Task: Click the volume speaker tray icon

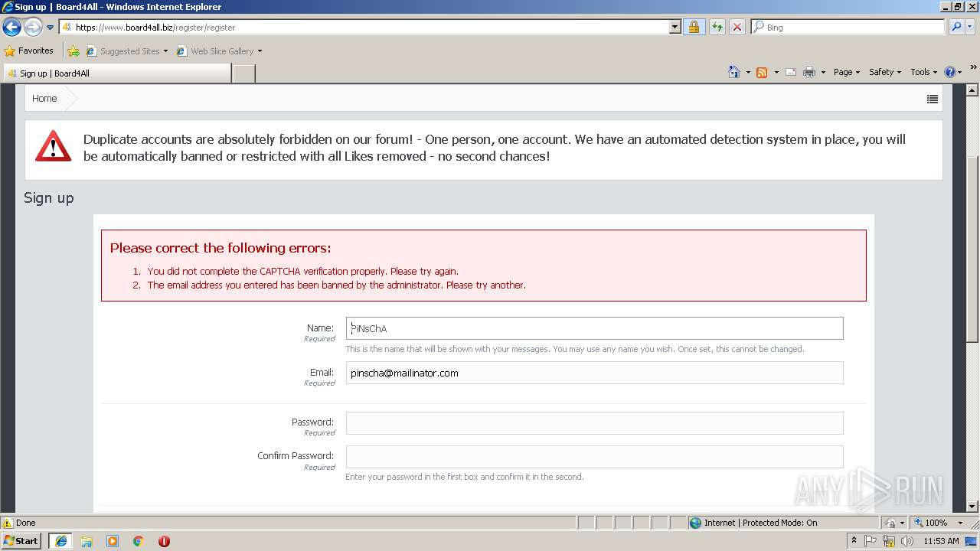Action: point(907,541)
